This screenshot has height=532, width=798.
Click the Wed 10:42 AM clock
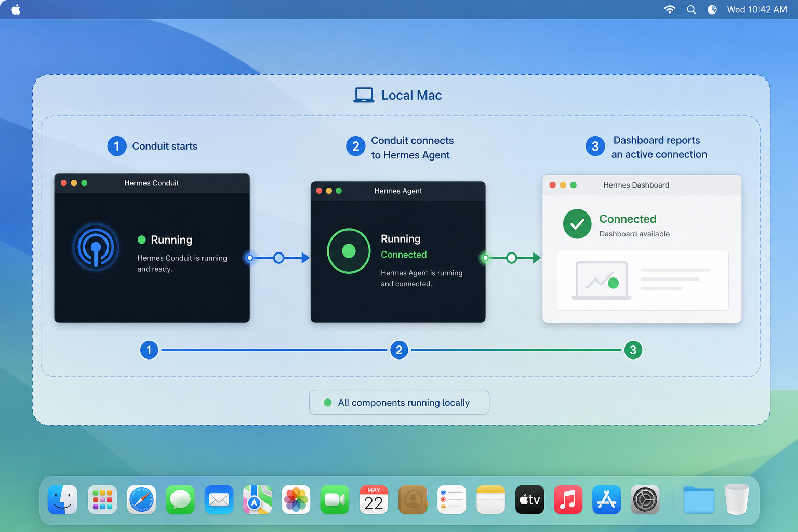(756, 9)
